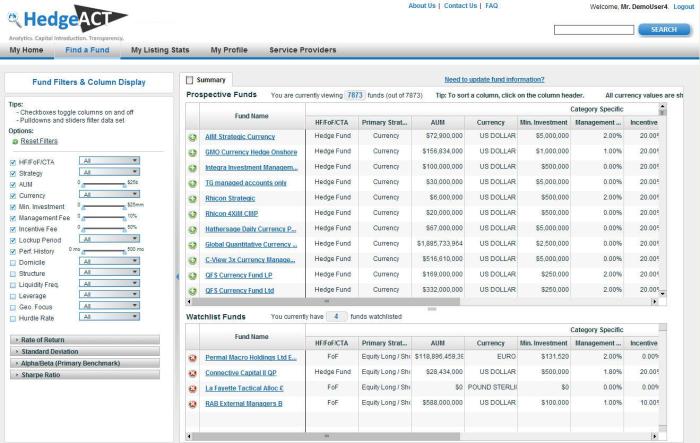This screenshot has height=443, width=700.
Task: Open the Geo. Focus dropdown
Action: pyautogui.click(x=109, y=306)
